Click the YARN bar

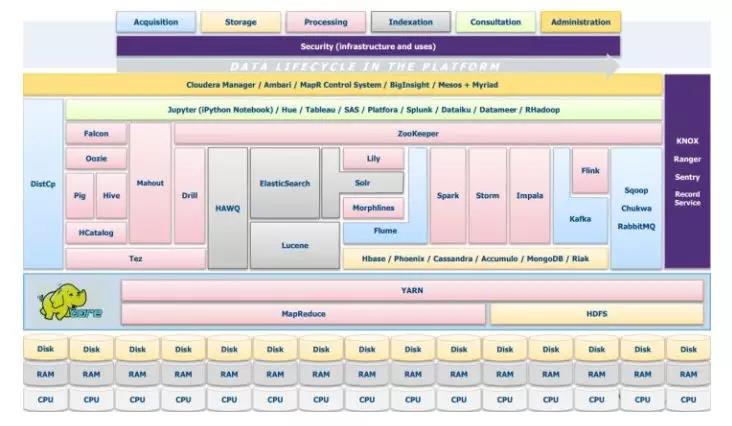(411, 290)
